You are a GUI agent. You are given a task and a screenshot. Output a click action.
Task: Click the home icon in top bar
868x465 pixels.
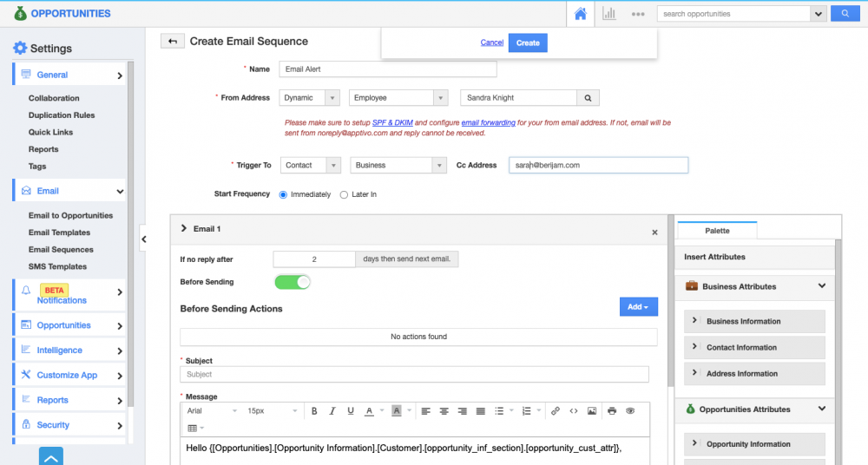[581, 14]
